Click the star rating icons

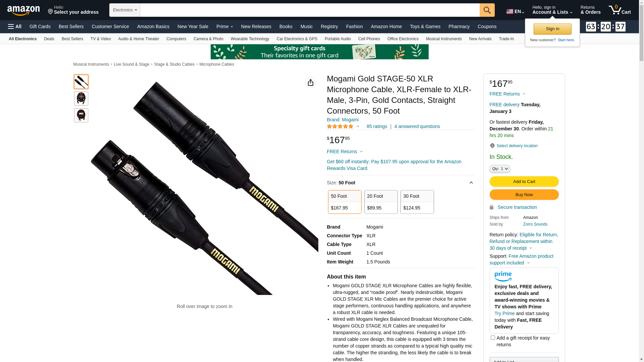(340, 126)
